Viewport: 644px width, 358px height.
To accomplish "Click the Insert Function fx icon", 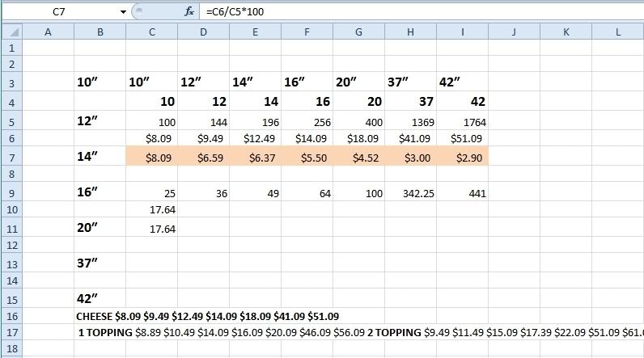I will click(189, 11).
